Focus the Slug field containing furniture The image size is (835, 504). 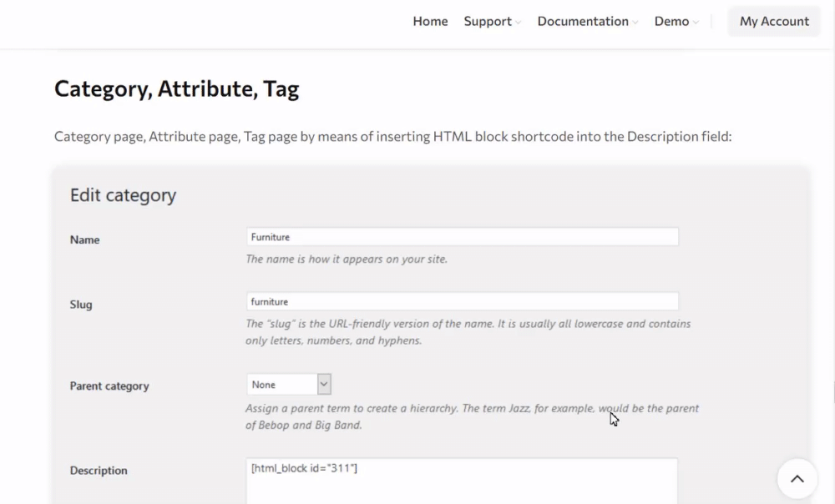coord(462,301)
